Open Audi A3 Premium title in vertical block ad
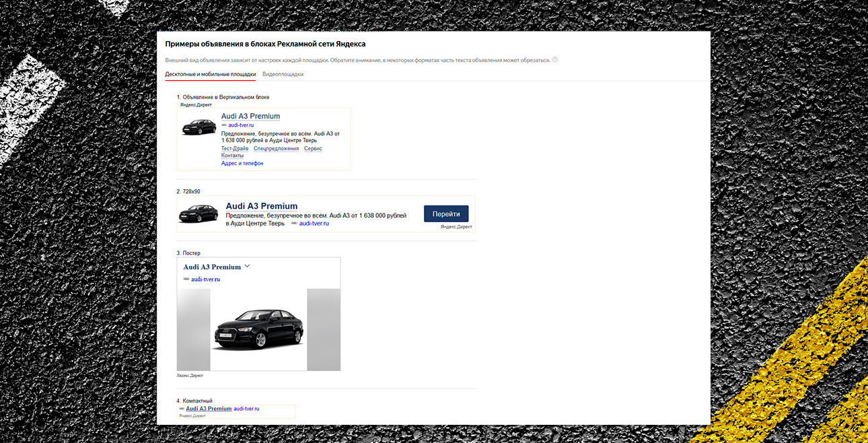Screen dimensions: 868x443 click(250, 116)
